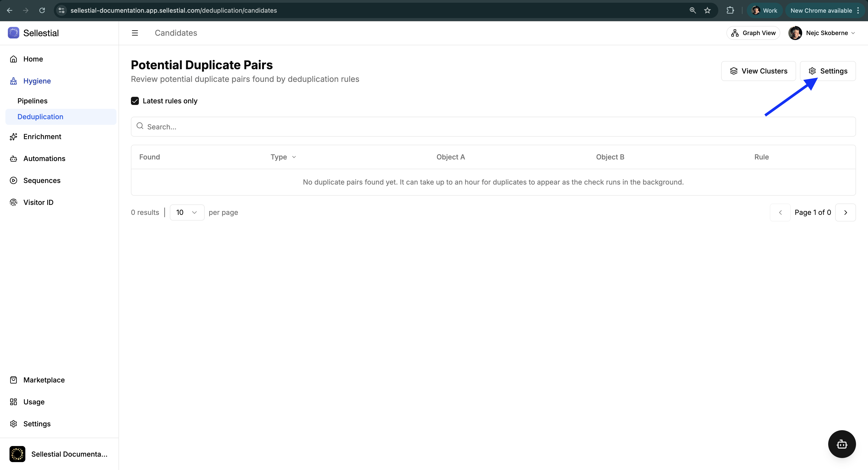Viewport: 868px width, 470px height.
Task: Open Pipelines under Hygiene
Action: 32,101
